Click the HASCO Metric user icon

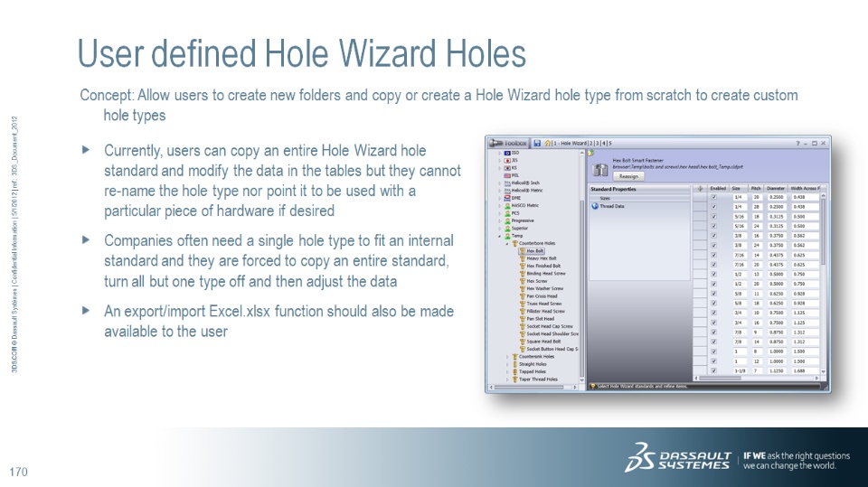[x=507, y=205]
